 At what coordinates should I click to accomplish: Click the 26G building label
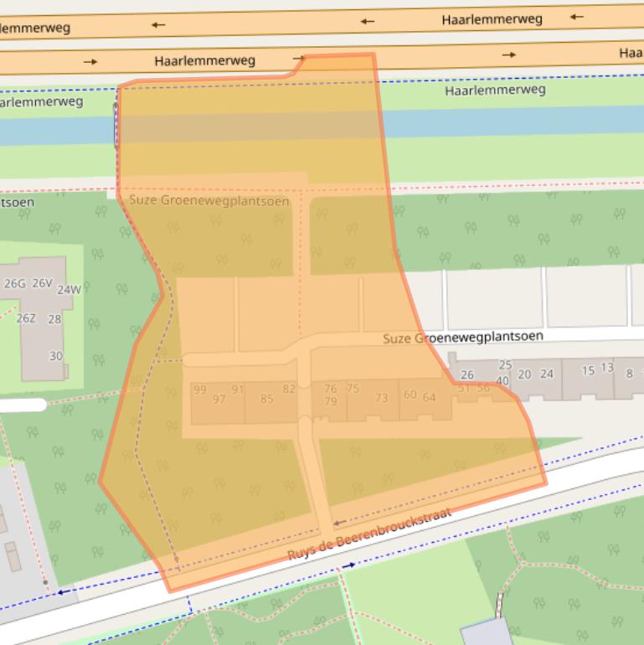[x=15, y=284]
